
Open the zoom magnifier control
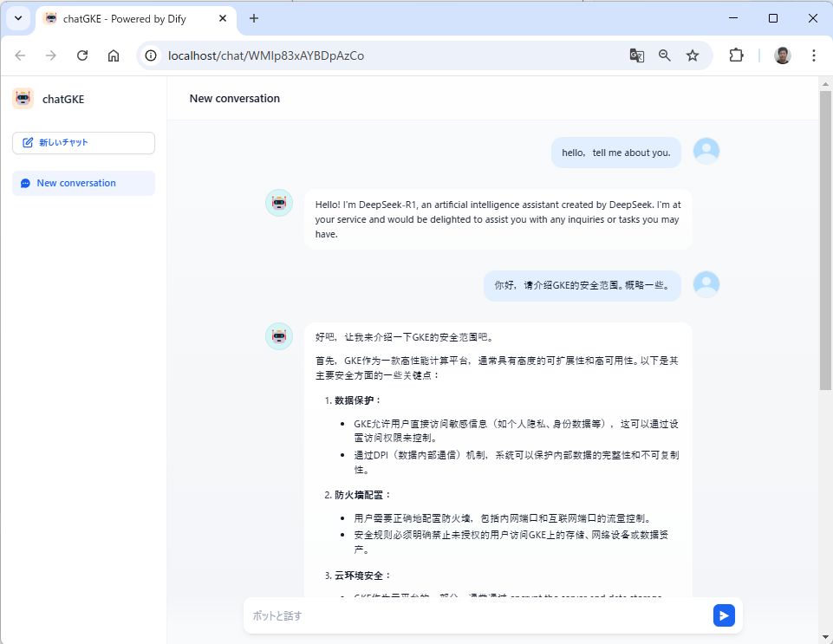665,55
